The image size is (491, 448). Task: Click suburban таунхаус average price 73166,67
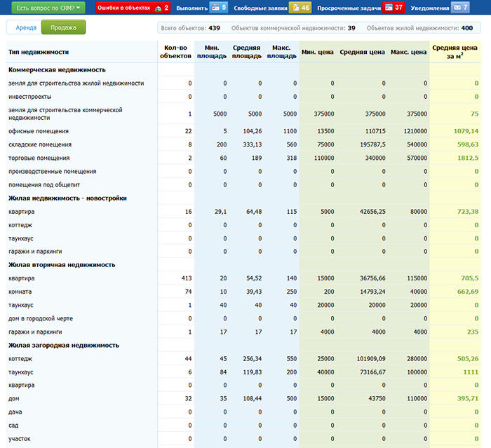372,372
